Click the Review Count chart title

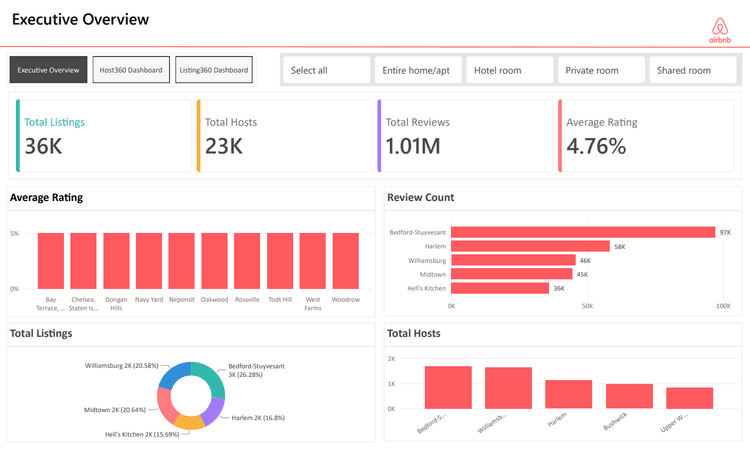click(x=420, y=198)
